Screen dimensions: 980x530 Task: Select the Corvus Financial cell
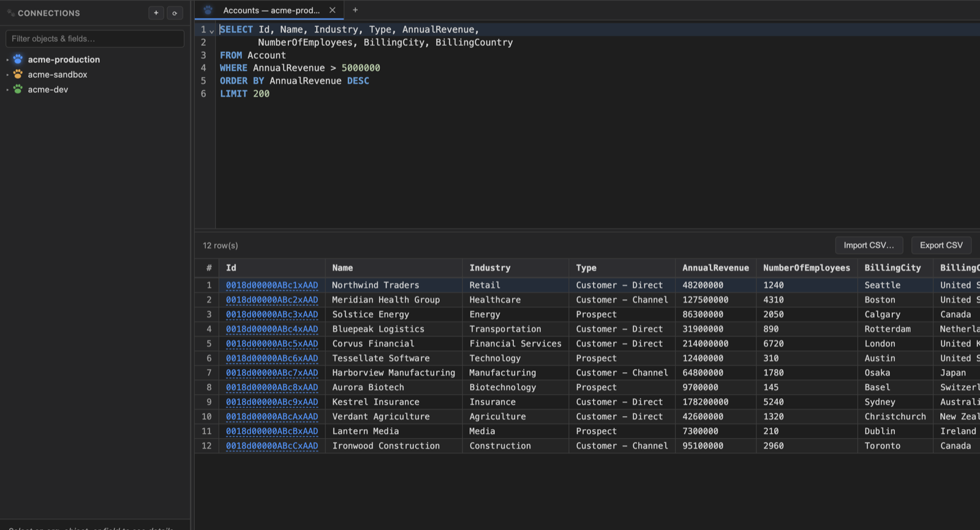(x=394, y=344)
